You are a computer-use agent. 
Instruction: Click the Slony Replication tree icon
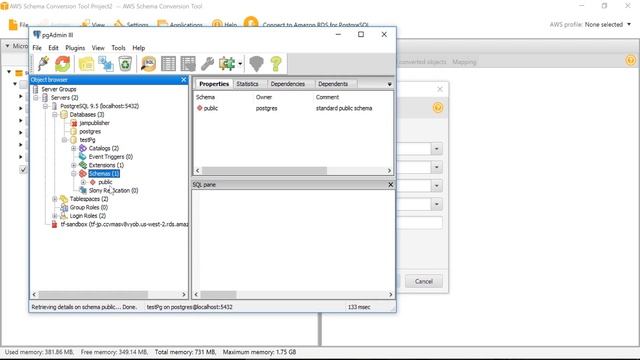point(83,190)
